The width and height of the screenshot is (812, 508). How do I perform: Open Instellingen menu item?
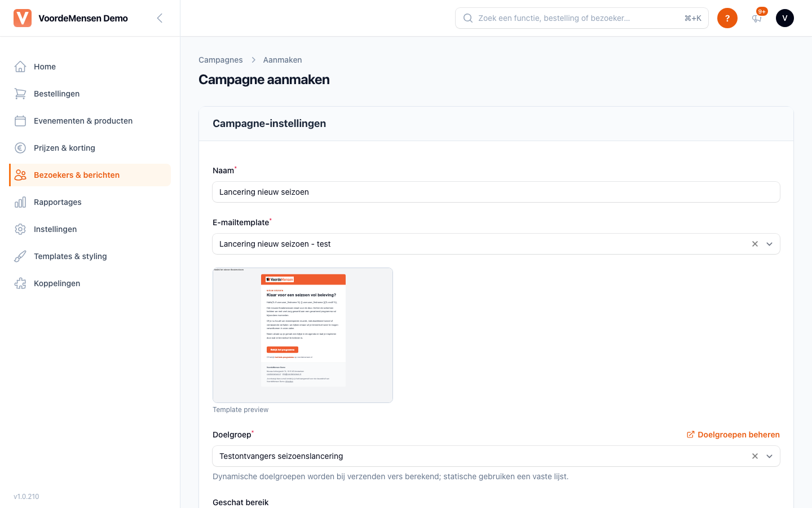coord(90,229)
